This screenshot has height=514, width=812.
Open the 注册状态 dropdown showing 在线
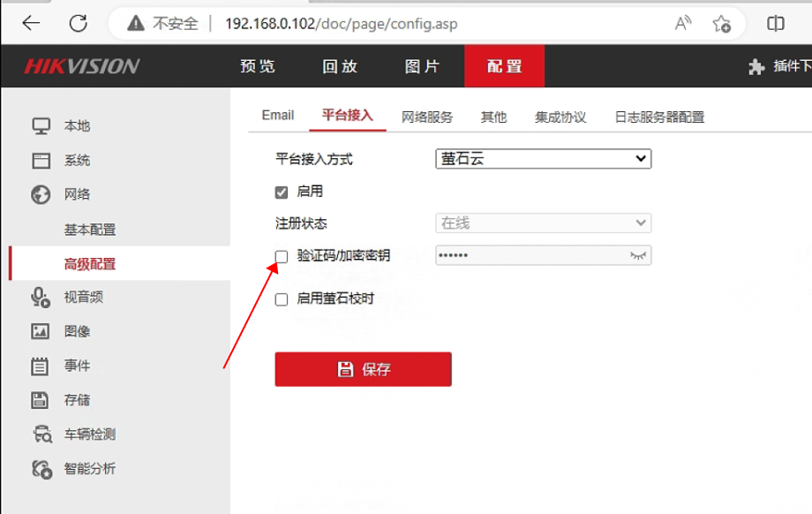pos(543,223)
